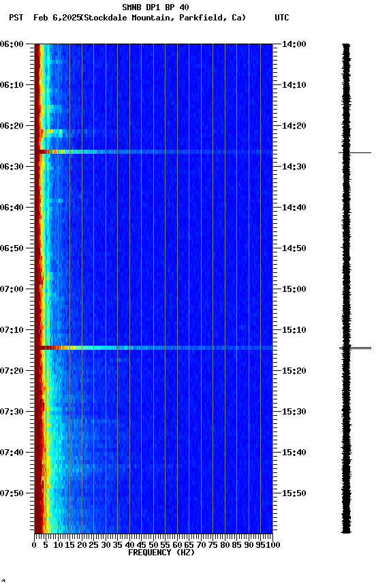376x588 pixels.
Task: Click the 06:20 PST time label
Action: pos(12,126)
